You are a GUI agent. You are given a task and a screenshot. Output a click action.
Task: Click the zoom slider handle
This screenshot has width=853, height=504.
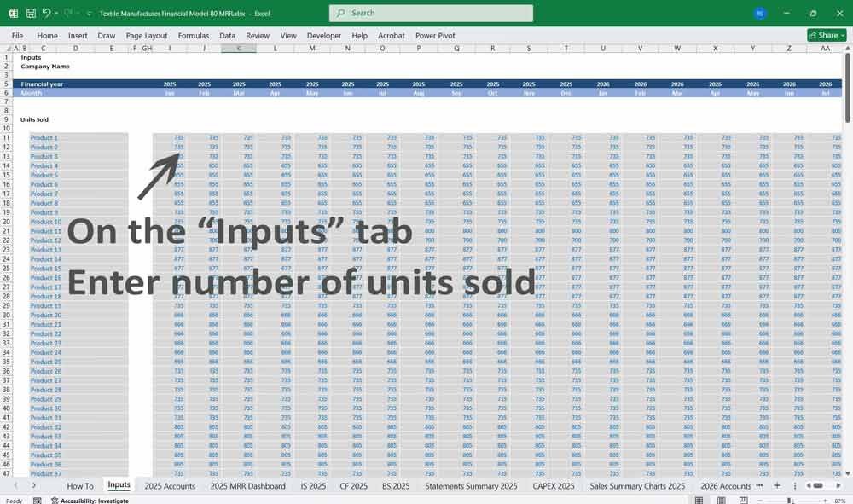point(789,501)
